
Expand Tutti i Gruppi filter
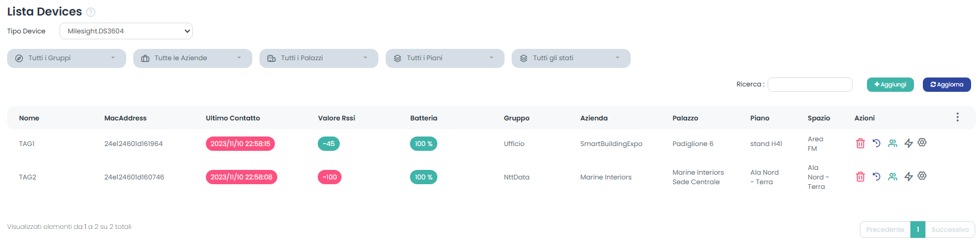[67, 58]
